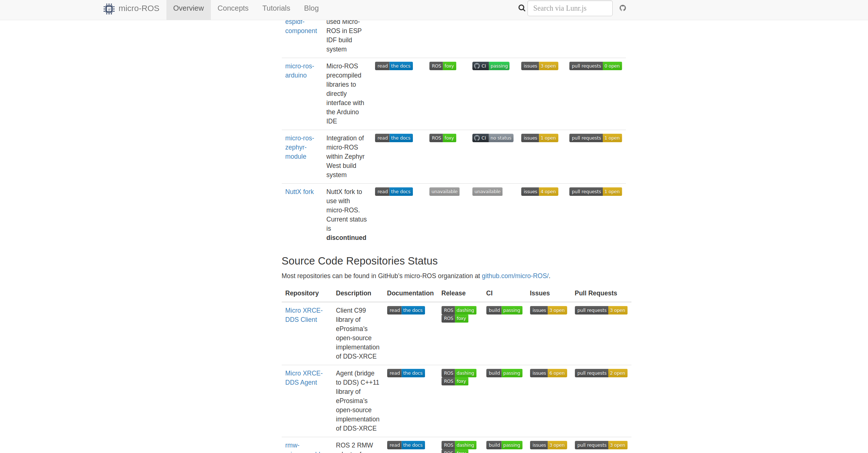Click NuttX fork read the docs badge
Viewport: 868px width, 453px height.
(x=394, y=192)
